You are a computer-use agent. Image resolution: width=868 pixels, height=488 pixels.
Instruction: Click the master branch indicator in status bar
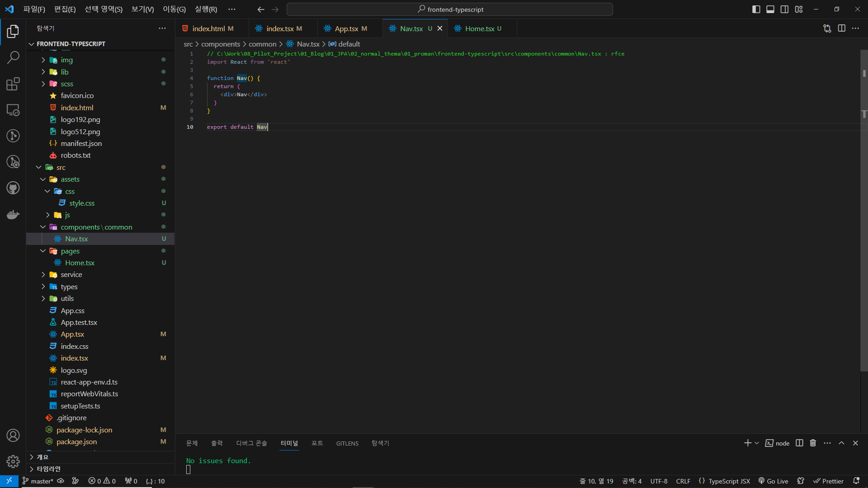click(38, 481)
